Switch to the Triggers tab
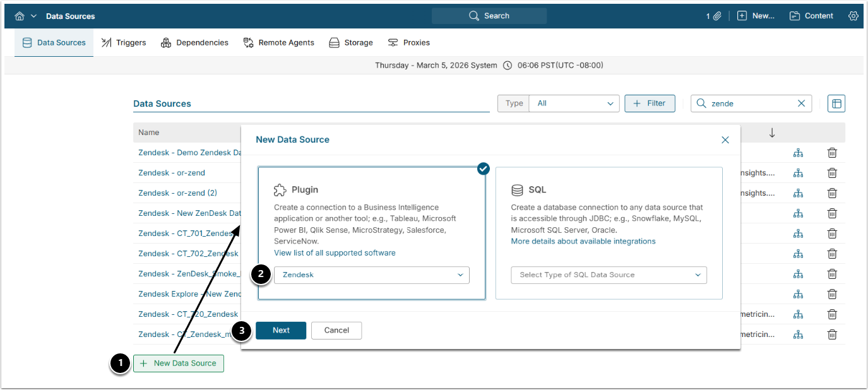Image resolution: width=868 pixels, height=390 pixels. click(x=124, y=43)
